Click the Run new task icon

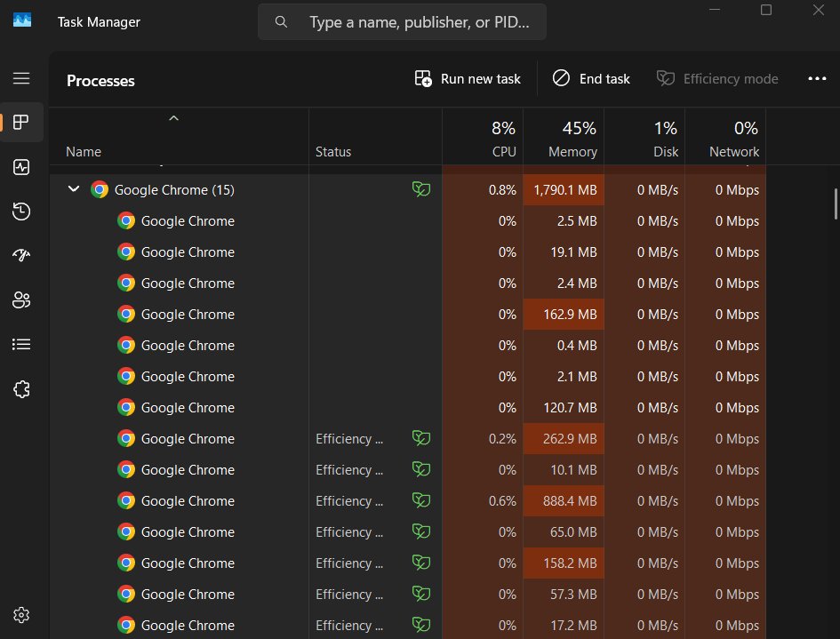click(423, 79)
